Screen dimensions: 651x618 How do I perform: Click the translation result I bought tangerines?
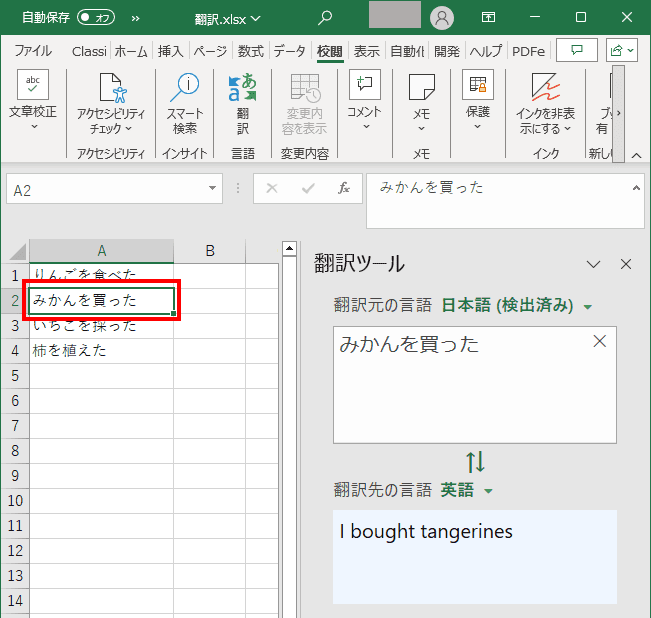click(x=426, y=532)
